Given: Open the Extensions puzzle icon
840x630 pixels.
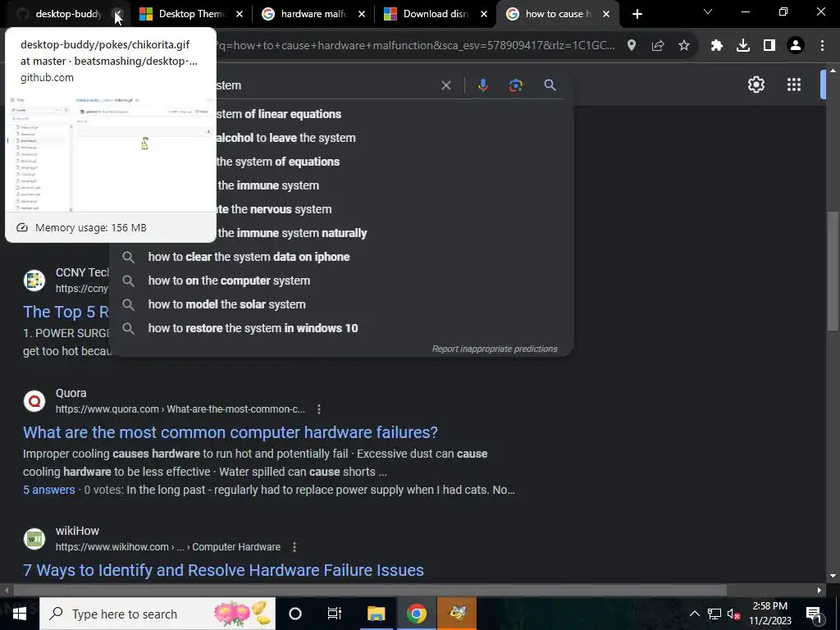Looking at the screenshot, I should coord(717,46).
